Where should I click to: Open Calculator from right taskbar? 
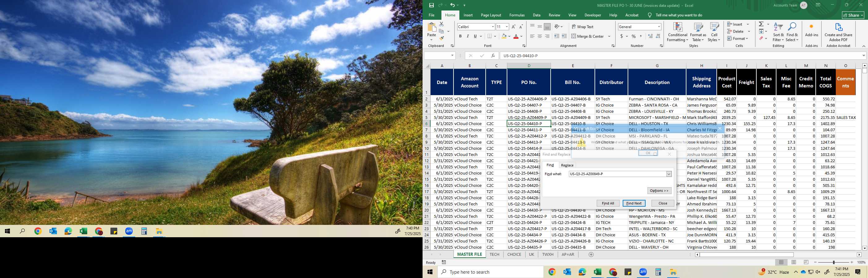pos(658,272)
